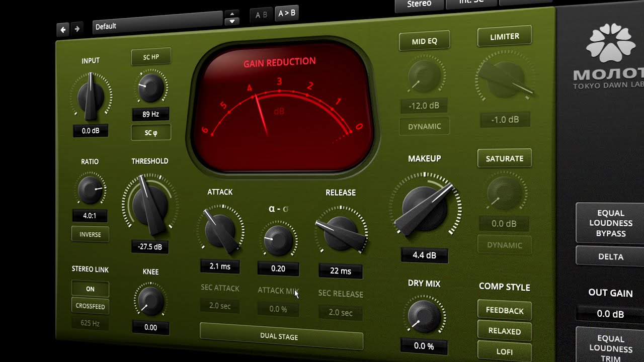Click the preset stepper down arrow
The height and width of the screenshot is (362, 644).
231,22
